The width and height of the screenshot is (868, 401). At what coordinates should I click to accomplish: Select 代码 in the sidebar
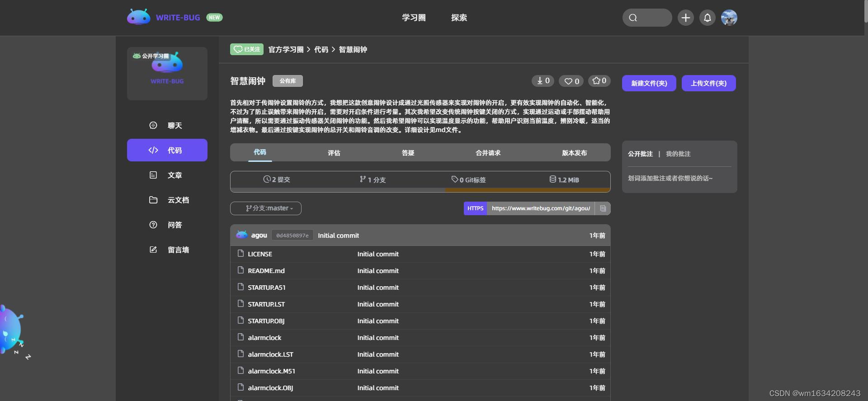tap(167, 150)
